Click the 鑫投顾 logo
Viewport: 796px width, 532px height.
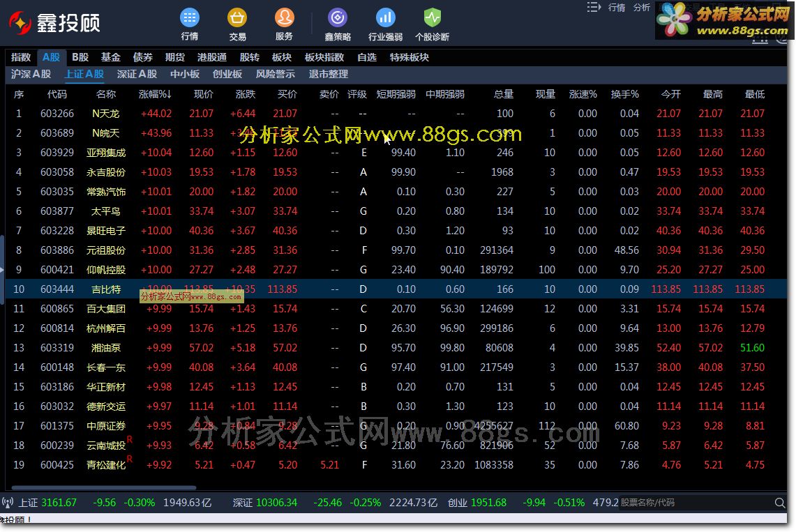click(54, 23)
